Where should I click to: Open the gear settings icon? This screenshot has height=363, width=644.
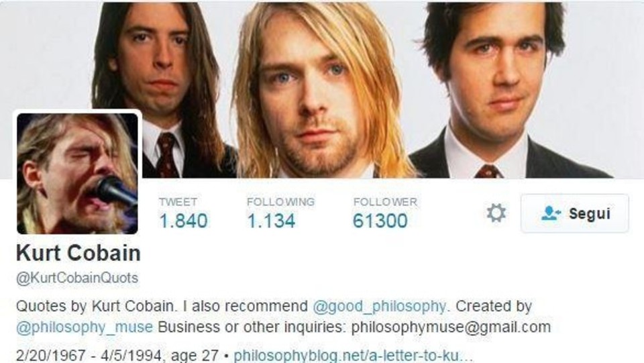[496, 213]
